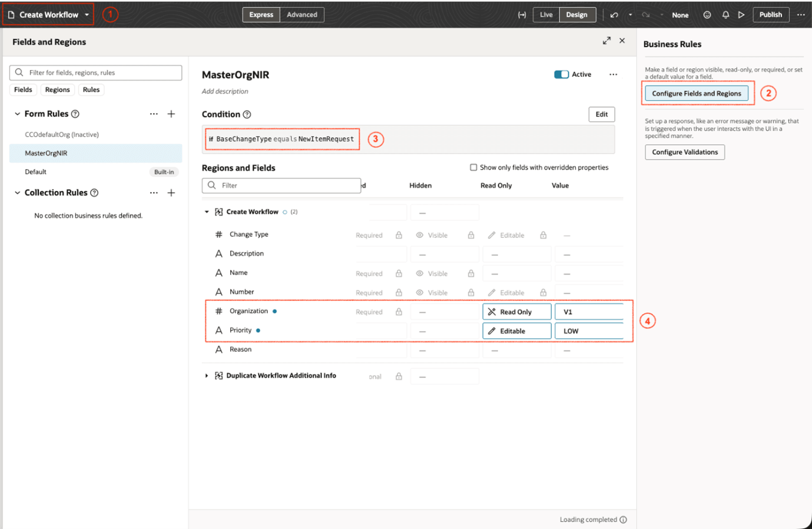Open the Create Workflow page dropdown

87,15
